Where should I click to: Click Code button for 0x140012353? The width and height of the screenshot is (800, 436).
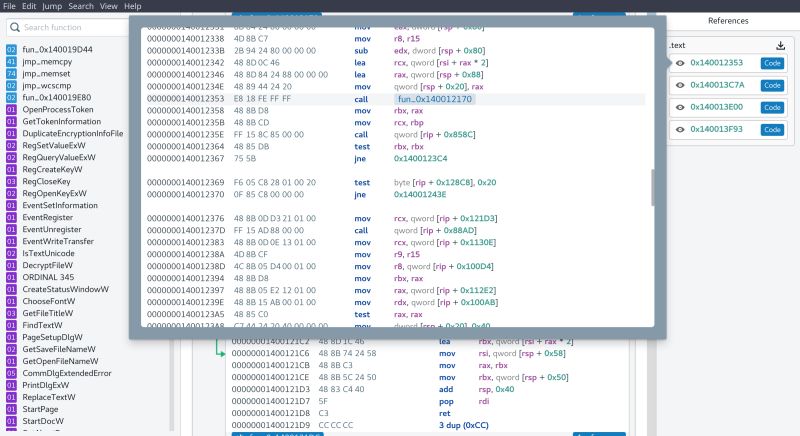(772, 63)
